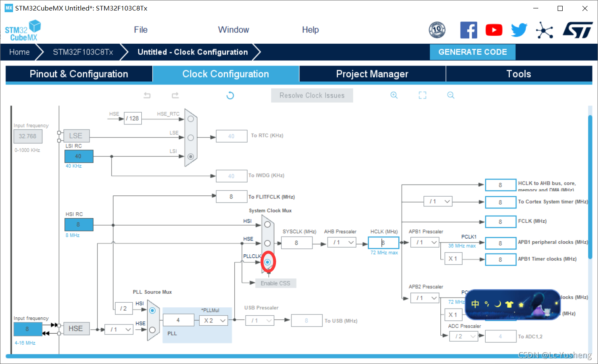Click the HSE input frequency field

(x=28, y=329)
